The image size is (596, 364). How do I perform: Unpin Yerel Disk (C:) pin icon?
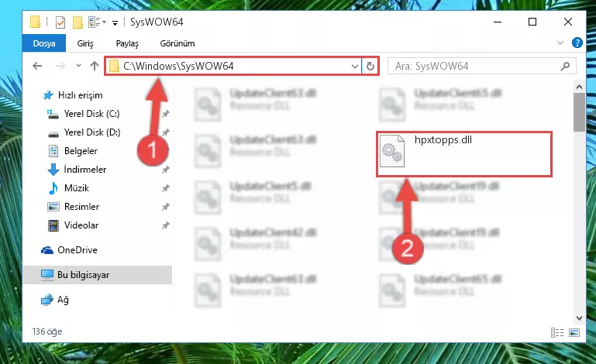165,114
